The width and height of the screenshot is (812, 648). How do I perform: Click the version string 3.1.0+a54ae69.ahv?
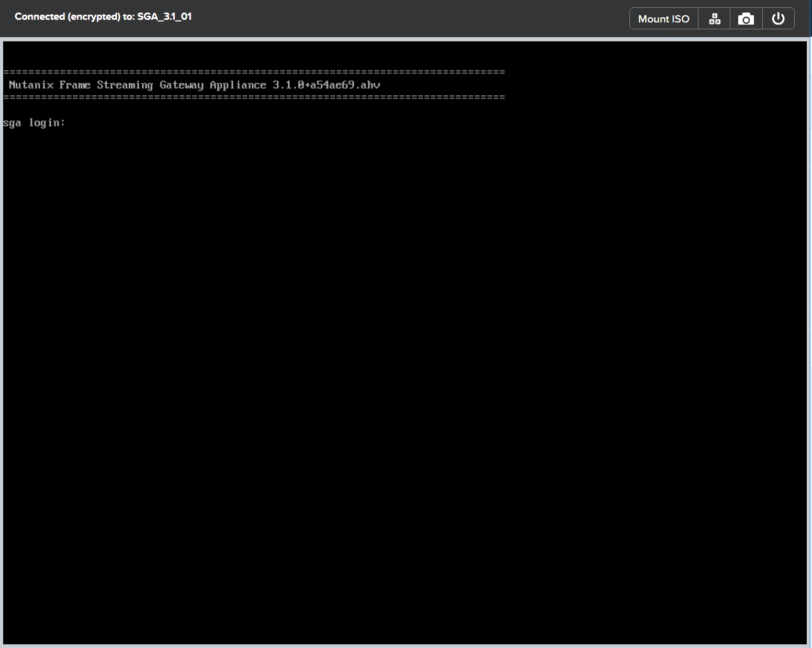pyautogui.click(x=325, y=85)
